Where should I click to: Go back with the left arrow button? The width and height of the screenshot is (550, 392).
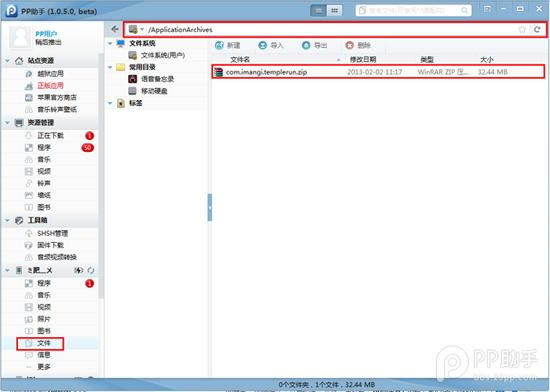[x=114, y=29]
